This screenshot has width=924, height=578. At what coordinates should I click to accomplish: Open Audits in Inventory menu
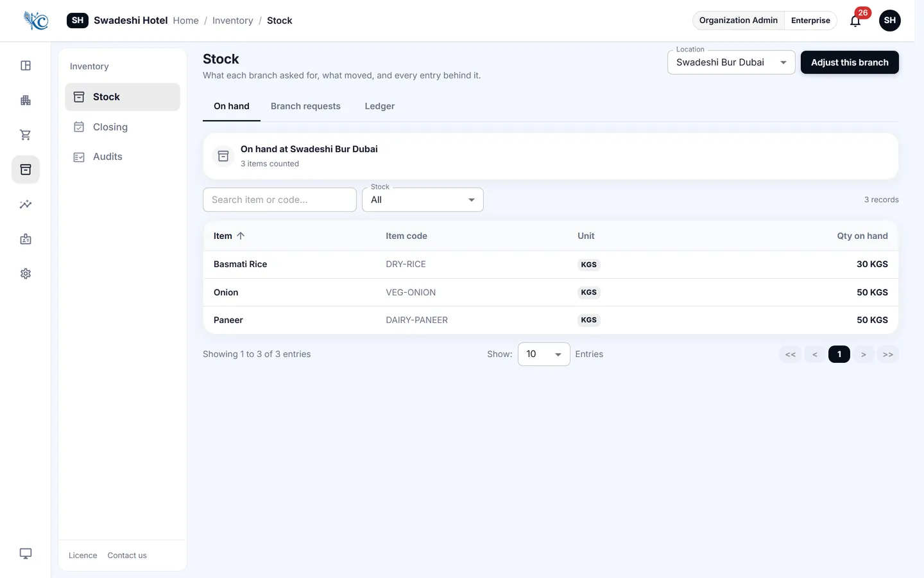(x=123, y=157)
